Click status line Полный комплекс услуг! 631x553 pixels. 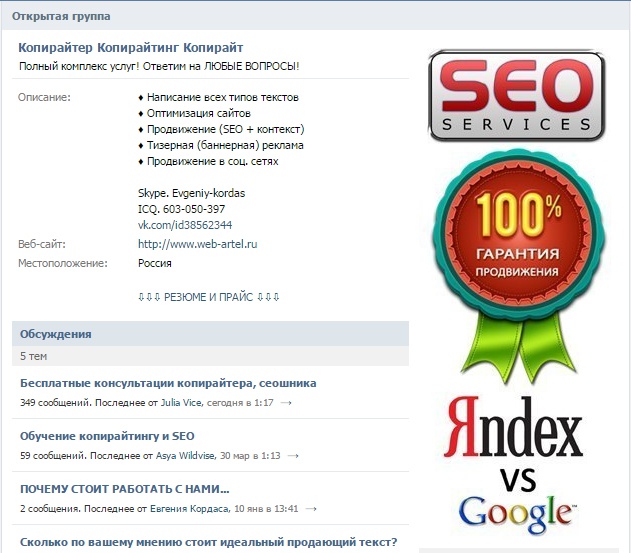point(159,66)
